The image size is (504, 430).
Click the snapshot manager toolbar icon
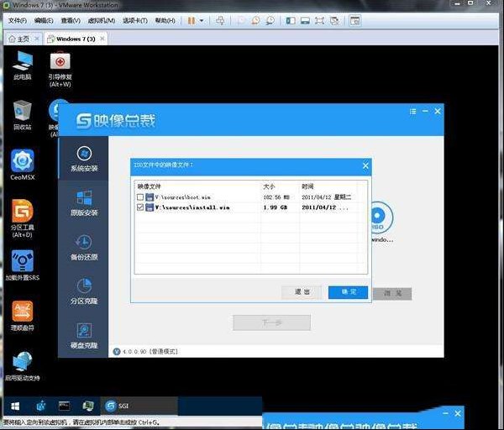(x=270, y=21)
